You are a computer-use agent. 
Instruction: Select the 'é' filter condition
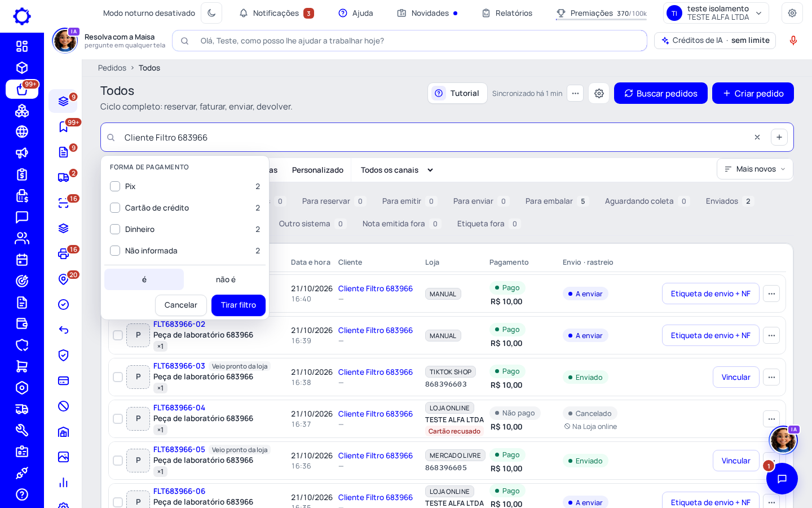(x=144, y=279)
